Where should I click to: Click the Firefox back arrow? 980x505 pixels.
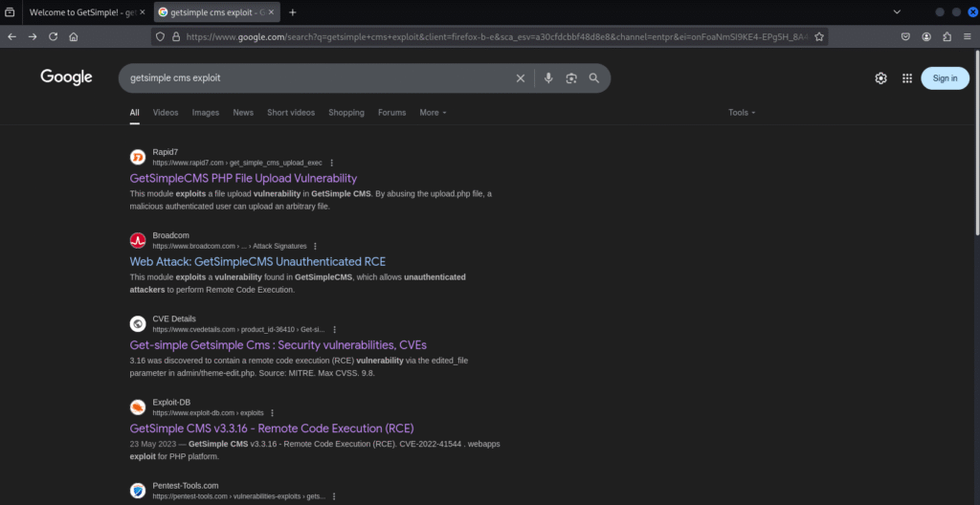11,37
